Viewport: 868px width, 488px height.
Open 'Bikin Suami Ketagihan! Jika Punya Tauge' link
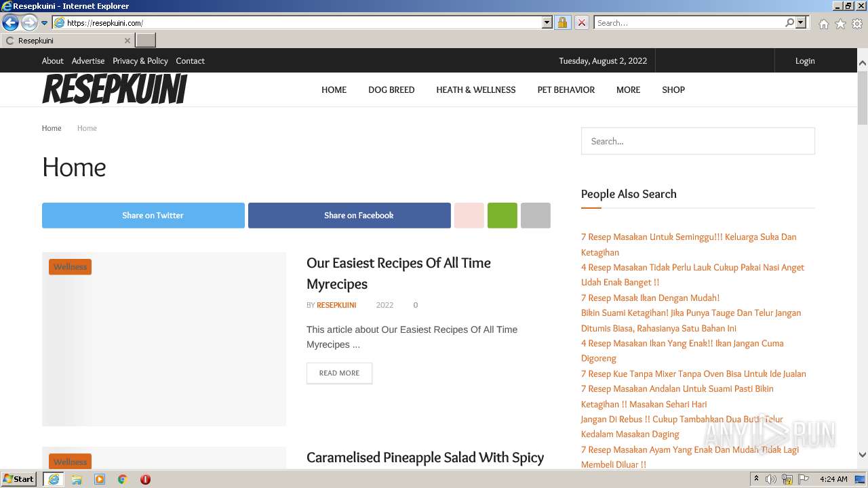click(691, 321)
